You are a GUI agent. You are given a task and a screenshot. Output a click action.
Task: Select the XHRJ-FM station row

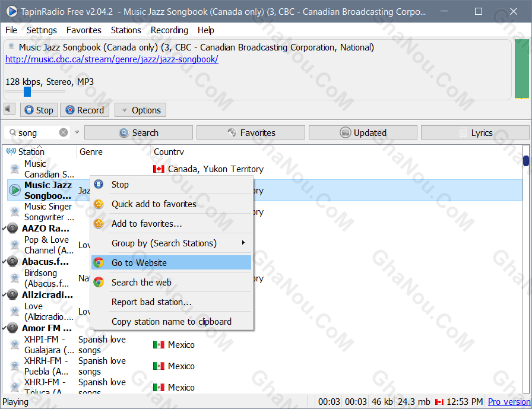(265, 386)
